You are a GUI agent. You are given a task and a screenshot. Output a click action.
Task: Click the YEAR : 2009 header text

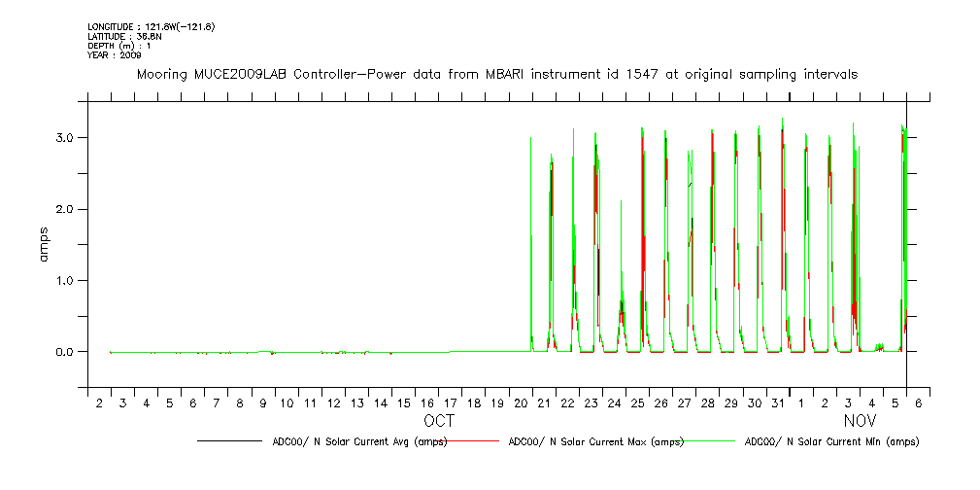coord(114,55)
